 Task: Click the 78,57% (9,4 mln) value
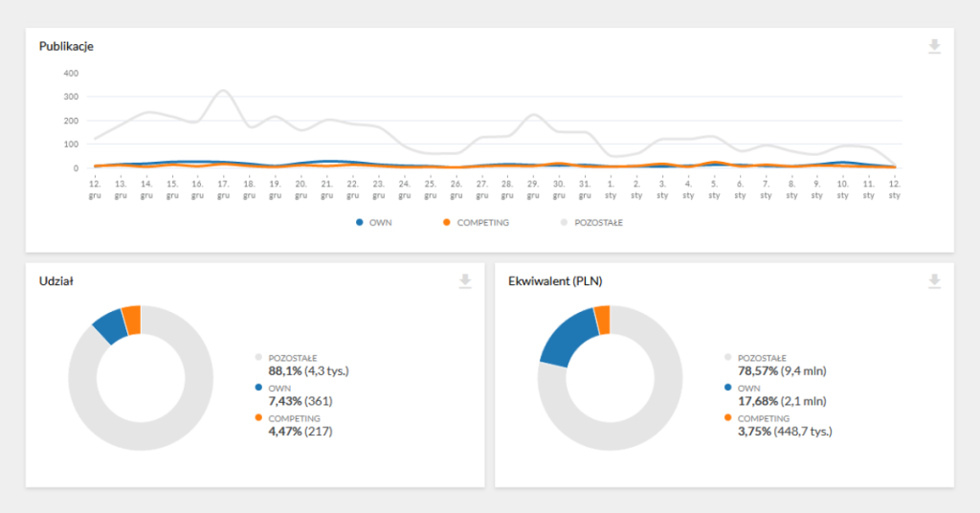(782, 371)
